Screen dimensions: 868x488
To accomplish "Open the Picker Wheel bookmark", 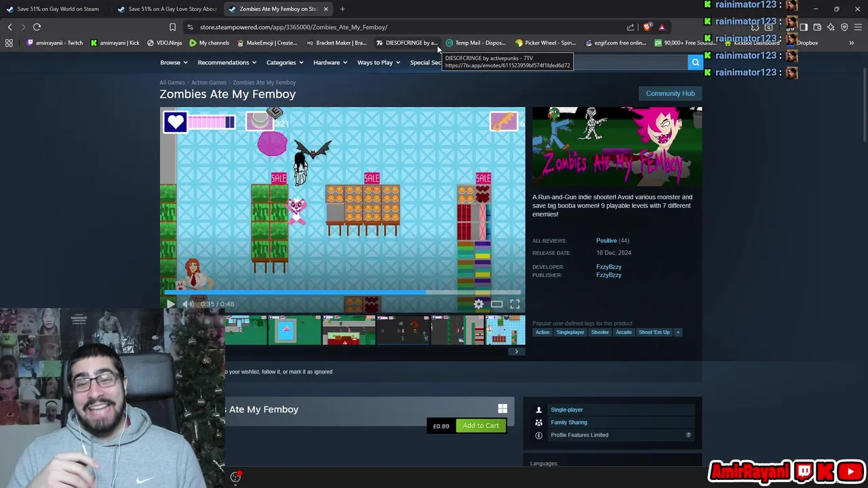I will (545, 43).
